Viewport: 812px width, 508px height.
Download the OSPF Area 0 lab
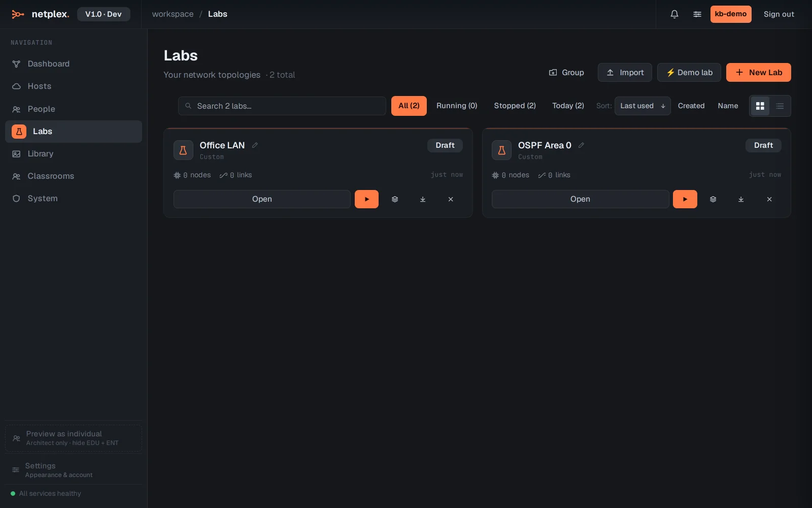741,199
